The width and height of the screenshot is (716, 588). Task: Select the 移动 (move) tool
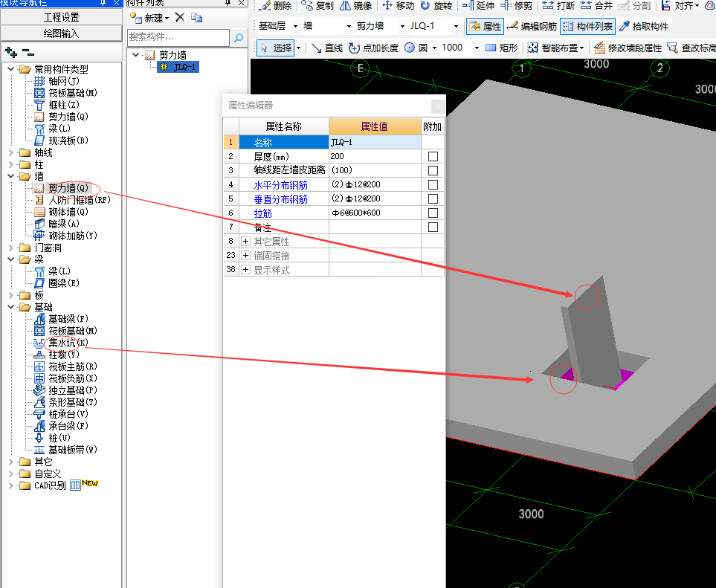click(x=399, y=5)
